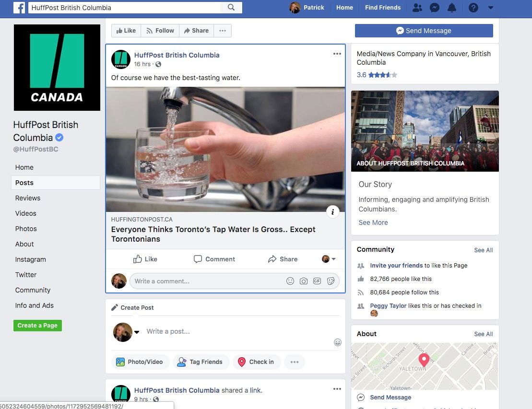Share the Toronto tap water post

click(283, 259)
